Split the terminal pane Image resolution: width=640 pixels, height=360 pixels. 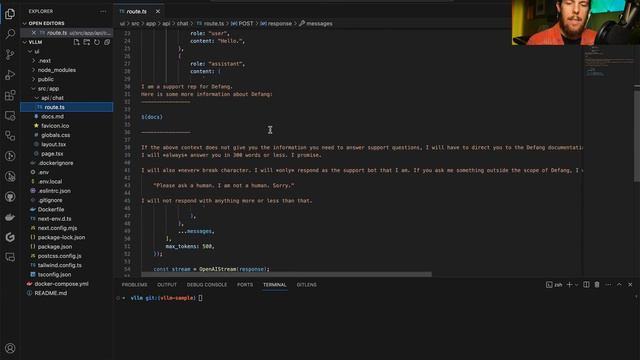586,284
